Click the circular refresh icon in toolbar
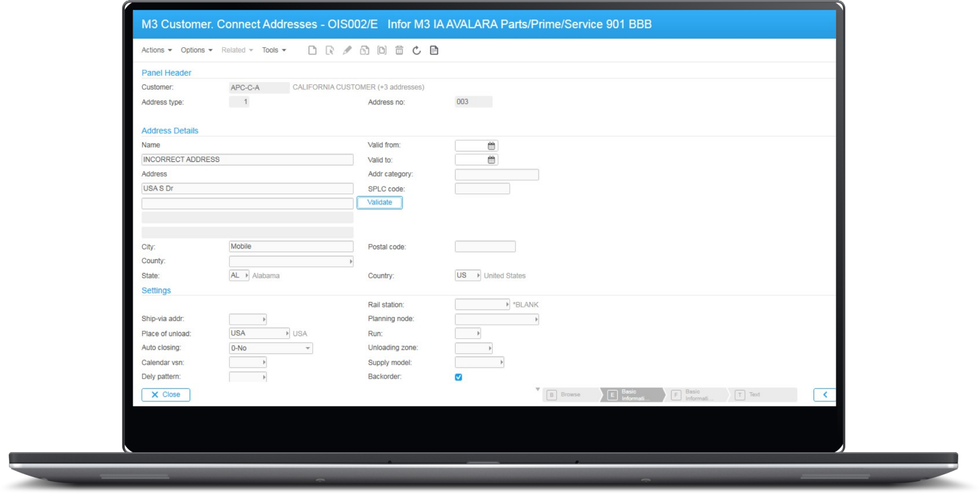This screenshot has width=980, height=494. (416, 50)
